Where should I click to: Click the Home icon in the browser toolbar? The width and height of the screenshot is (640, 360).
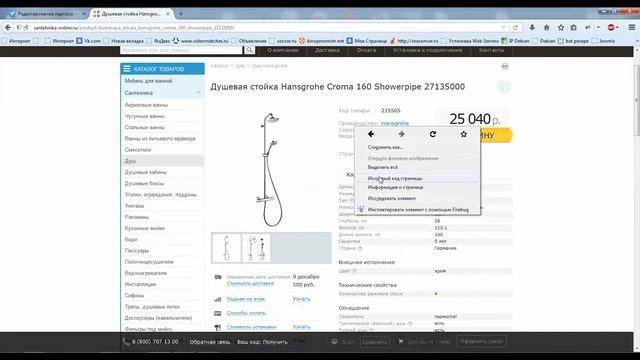point(547,27)
